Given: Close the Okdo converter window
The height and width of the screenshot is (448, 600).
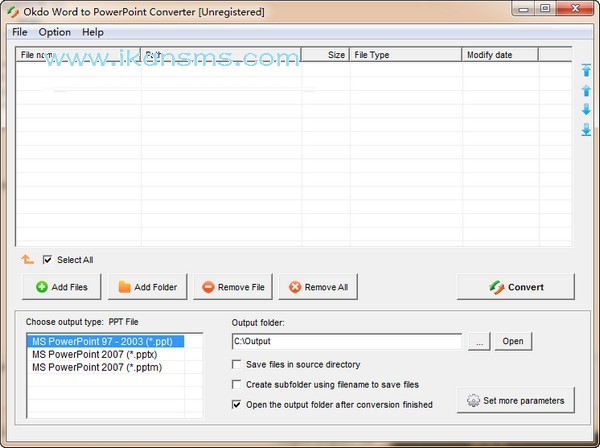Looking at the screenshot, I should point(575,8).
